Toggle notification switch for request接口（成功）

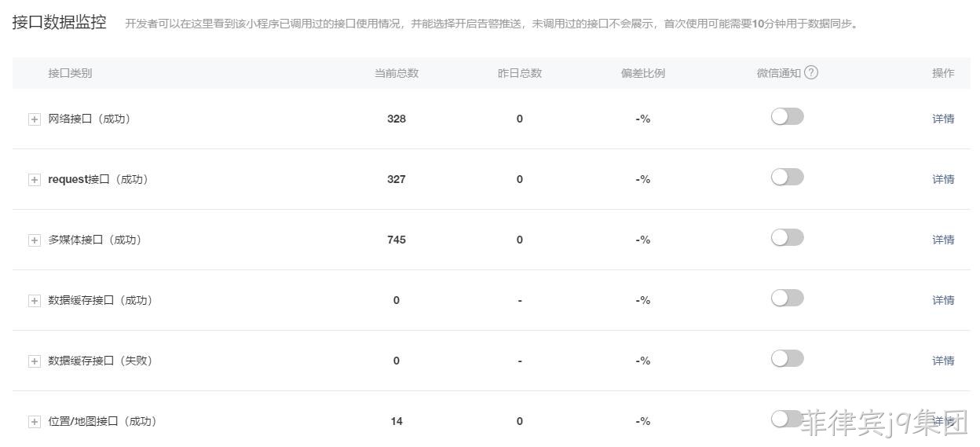(788, 177)
